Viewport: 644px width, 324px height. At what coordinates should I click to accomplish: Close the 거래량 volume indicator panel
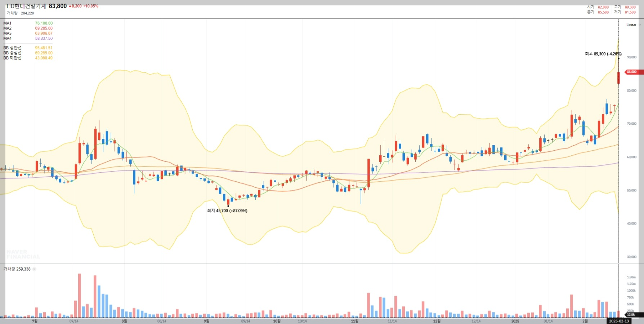click(35, 269)
